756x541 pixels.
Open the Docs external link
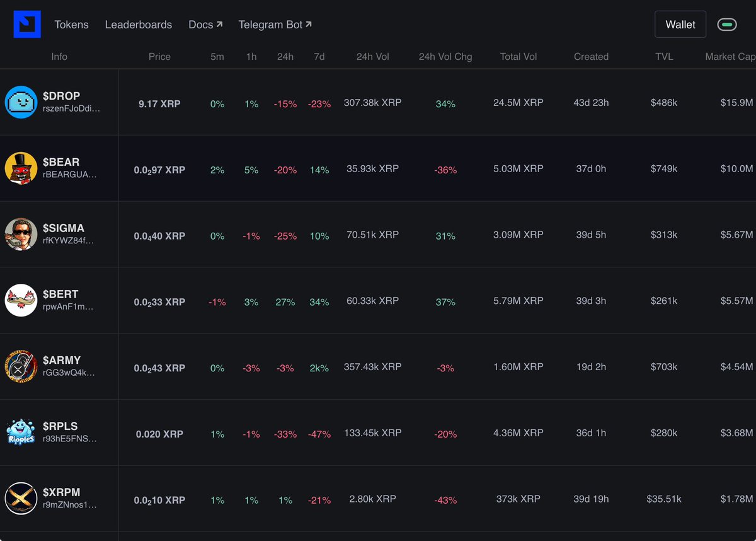tap(205, 25)
